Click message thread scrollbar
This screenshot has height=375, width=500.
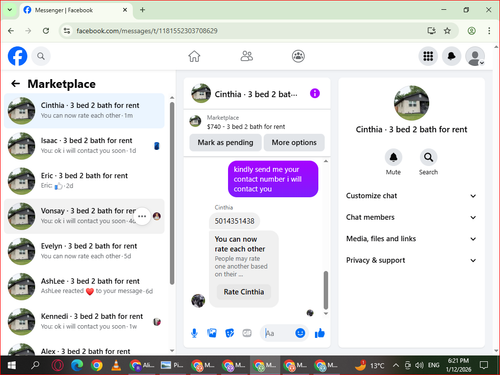(x=326, y=290)
